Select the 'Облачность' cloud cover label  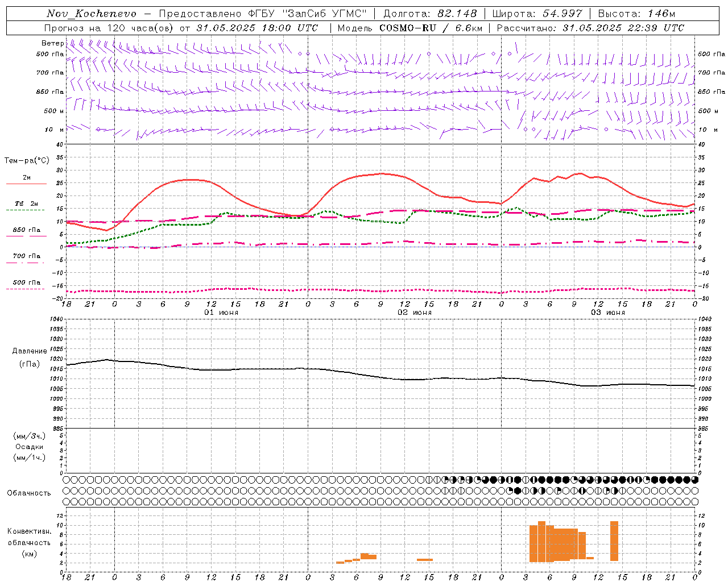click(x=29, y=493)
